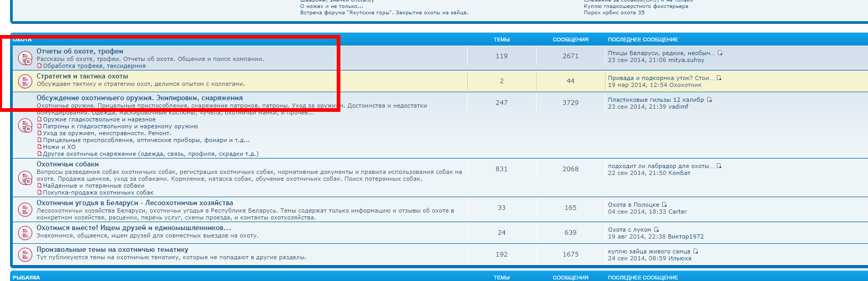Viewport: 868px width, 281px height.
Task: Click forum icon beside Охотимся вместе! Ищем друзей
Action: (25, 232)
